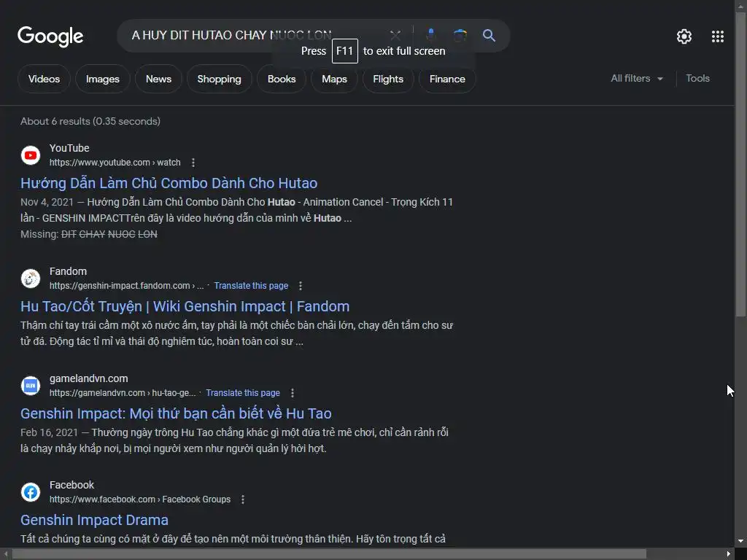Open the Google apps grid
Image resolution: width=747 pixels, height=560 pixels.
coord(718,36)
